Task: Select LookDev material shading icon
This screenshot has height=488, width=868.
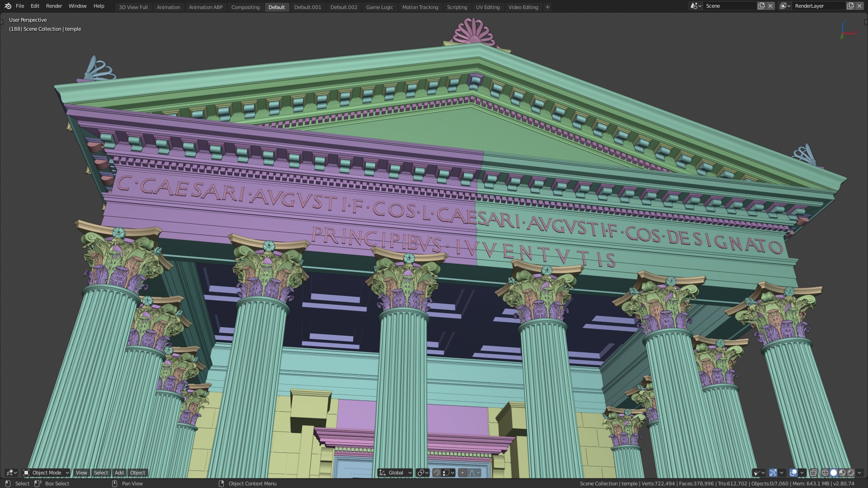Action: pyautogui.click(x=842, y=473)
